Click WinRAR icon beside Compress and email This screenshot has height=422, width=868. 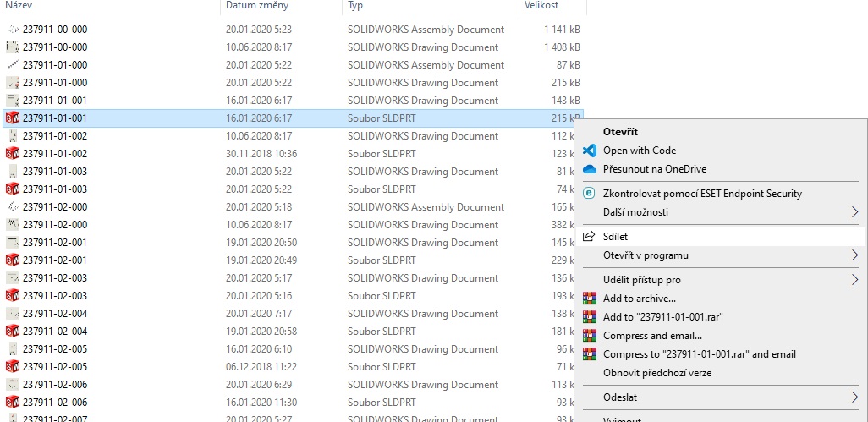click(x=590, y=336)
